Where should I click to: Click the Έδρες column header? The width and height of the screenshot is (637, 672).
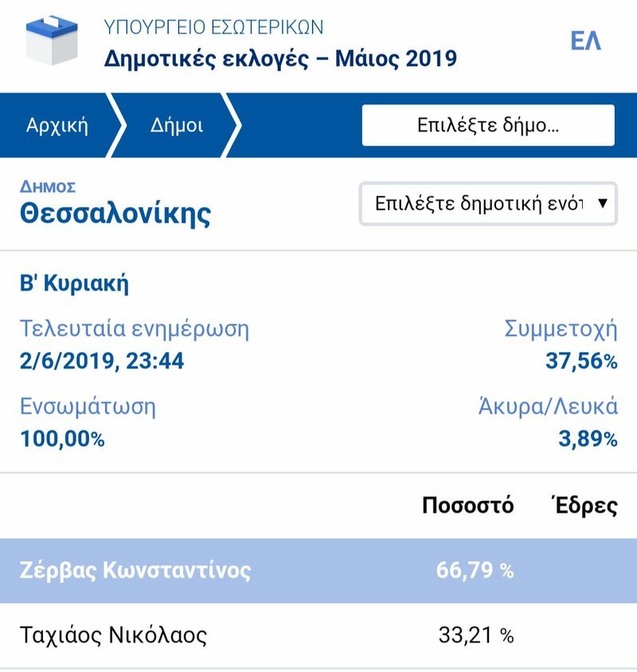[584, 506]
